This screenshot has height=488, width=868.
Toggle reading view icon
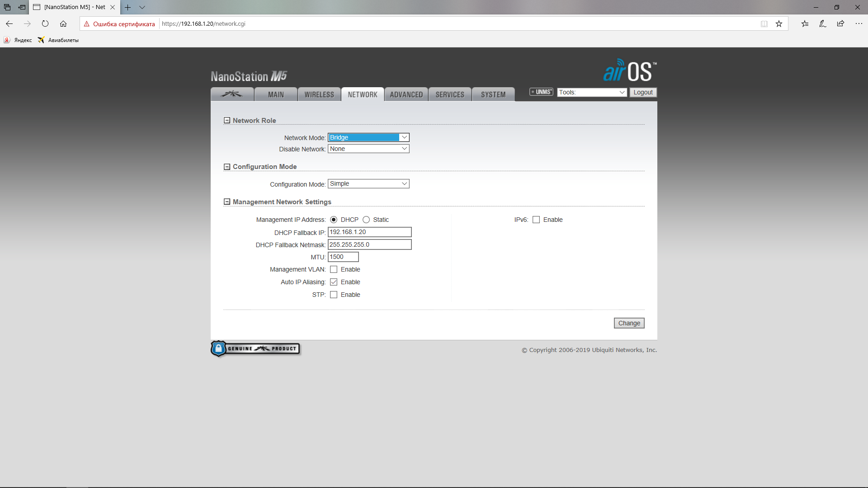(x=764, y=24)
